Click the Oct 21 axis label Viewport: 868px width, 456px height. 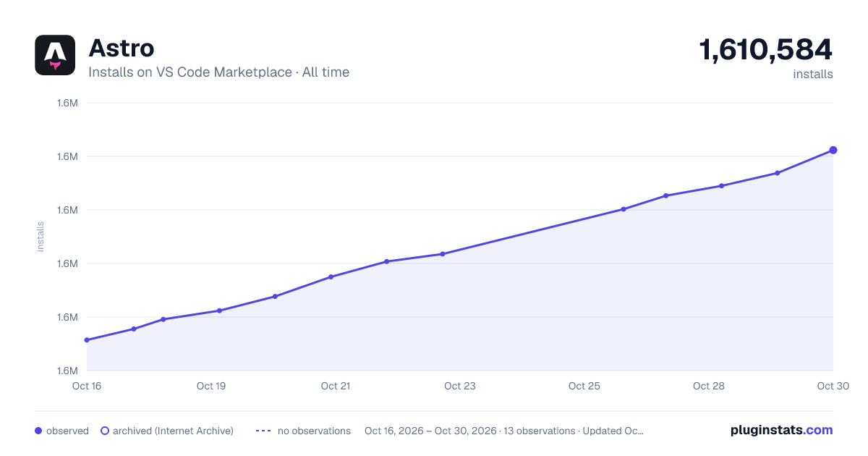tap(336, 386)
